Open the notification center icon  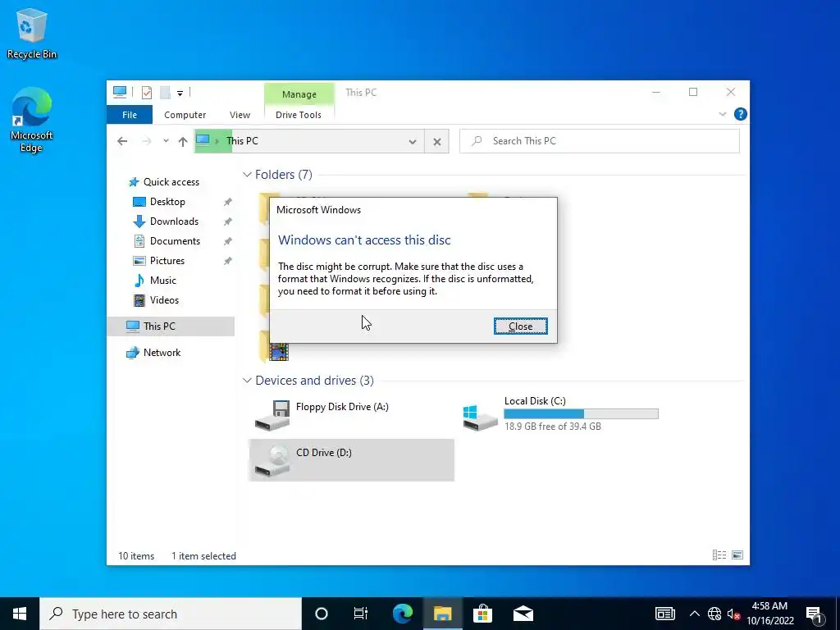(815, 614)
